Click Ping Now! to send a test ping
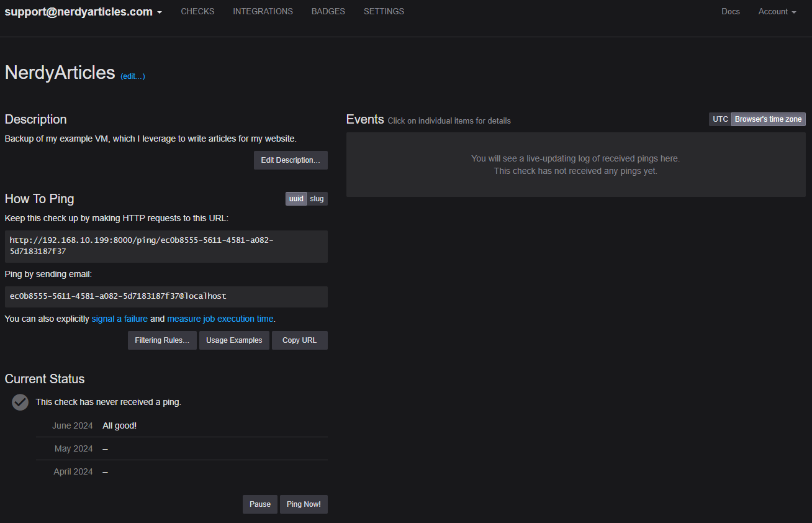Viewport: 812px width, 523px height. pos(304,504)
